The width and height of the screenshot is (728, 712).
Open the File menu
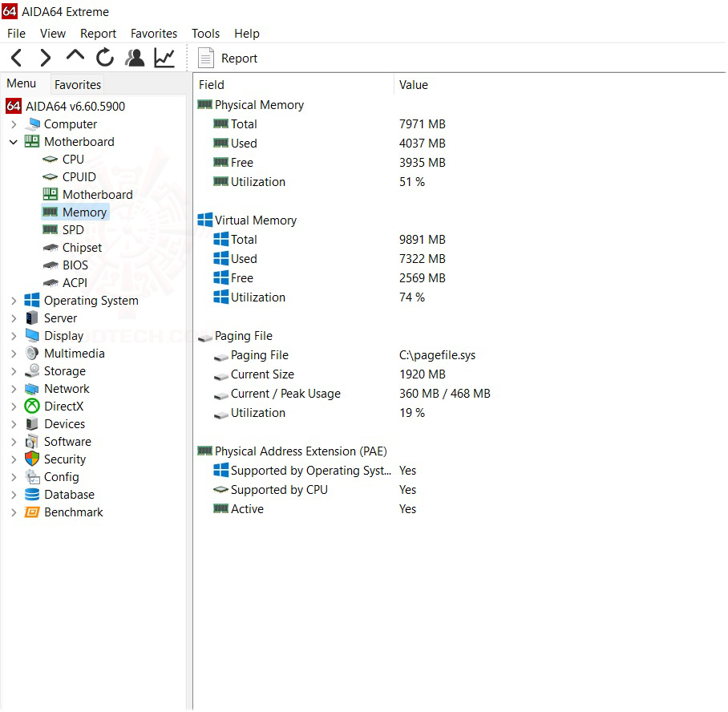[x=16, y=34]
